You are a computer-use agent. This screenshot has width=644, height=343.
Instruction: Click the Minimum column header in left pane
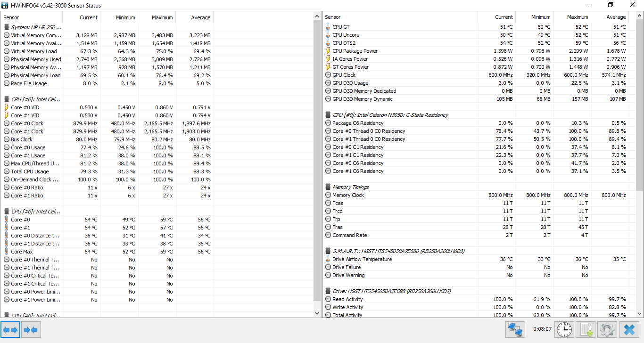119,17
